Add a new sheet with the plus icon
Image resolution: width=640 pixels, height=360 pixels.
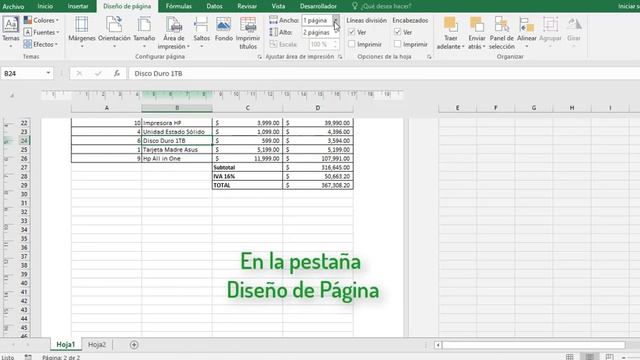click(134, 344)
